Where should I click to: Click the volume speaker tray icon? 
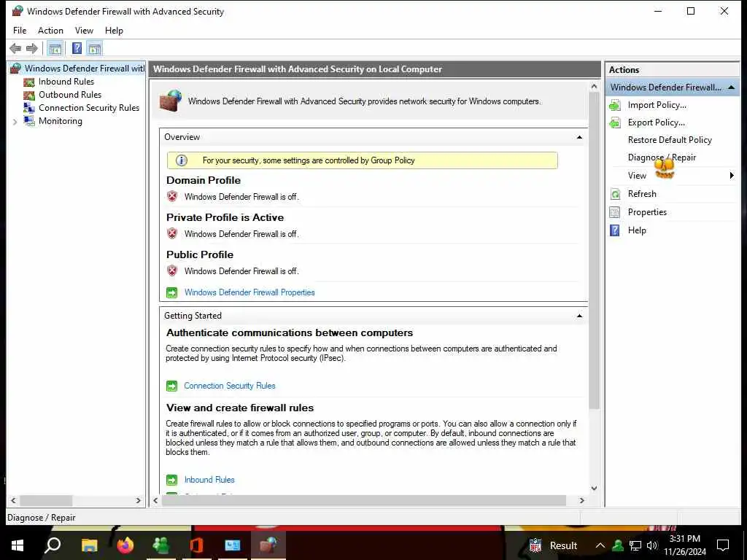pos(652,545)
